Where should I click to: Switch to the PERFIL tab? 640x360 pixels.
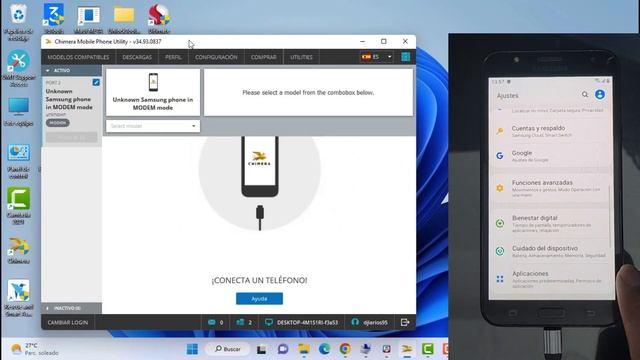[x=173, y=57]
